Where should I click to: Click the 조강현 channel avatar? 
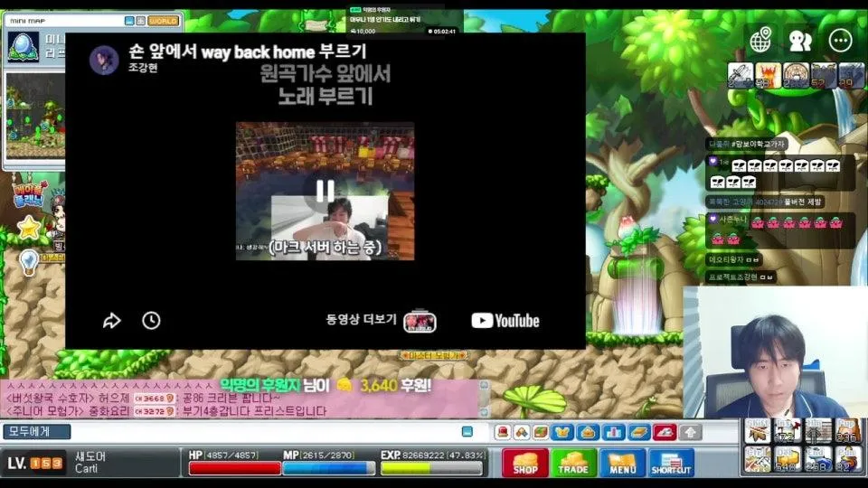[104, 60]
